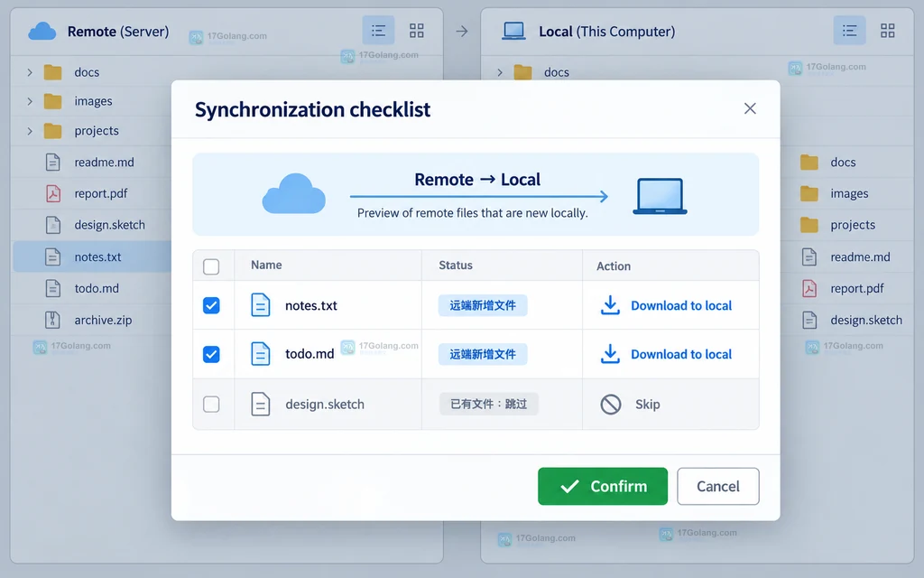Click the Status column header
This screenshot has height=578, width=924.
(x=456, y=265)
